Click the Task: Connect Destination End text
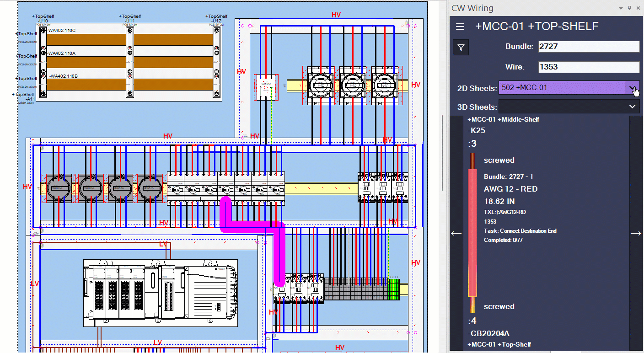This screenshot has width=644, height=353. (x=520, y=231)
